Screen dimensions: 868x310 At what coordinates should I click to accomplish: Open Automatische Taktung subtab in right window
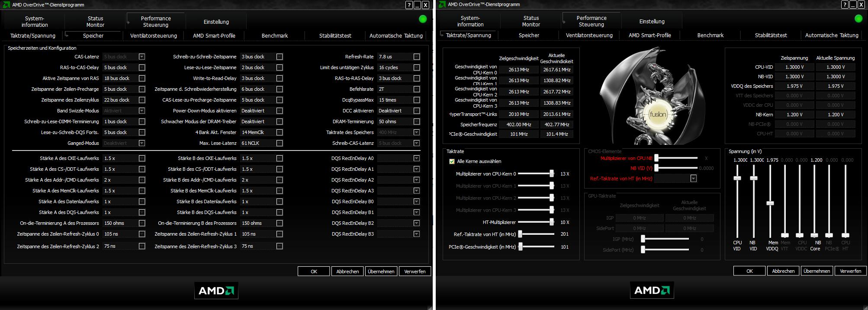pyautogui.click(x=832, y=35)
